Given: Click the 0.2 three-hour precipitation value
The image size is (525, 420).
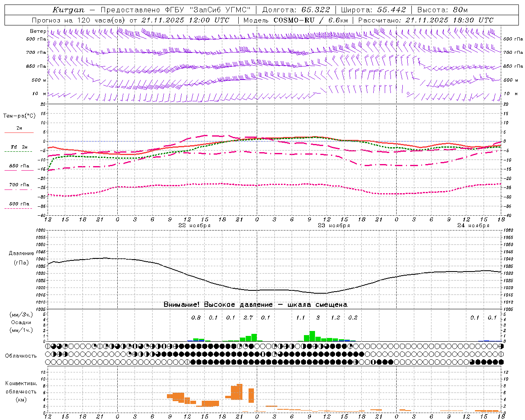Looking at the screenshot, I should point(353,318).
